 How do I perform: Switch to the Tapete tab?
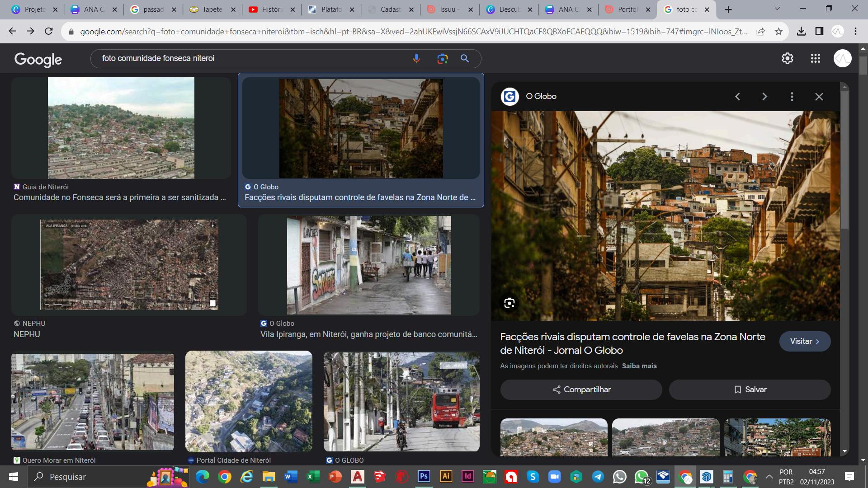tap(212, 9)
